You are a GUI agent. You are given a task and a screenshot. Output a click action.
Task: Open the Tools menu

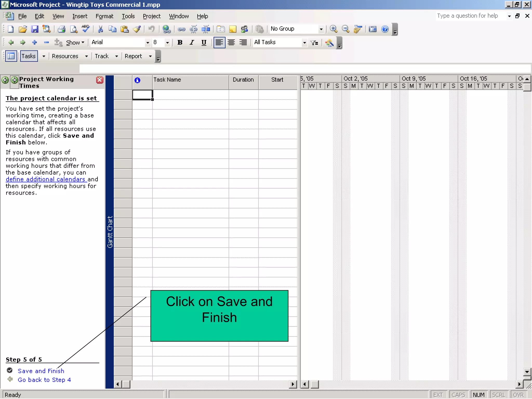[x=128, y=16]
